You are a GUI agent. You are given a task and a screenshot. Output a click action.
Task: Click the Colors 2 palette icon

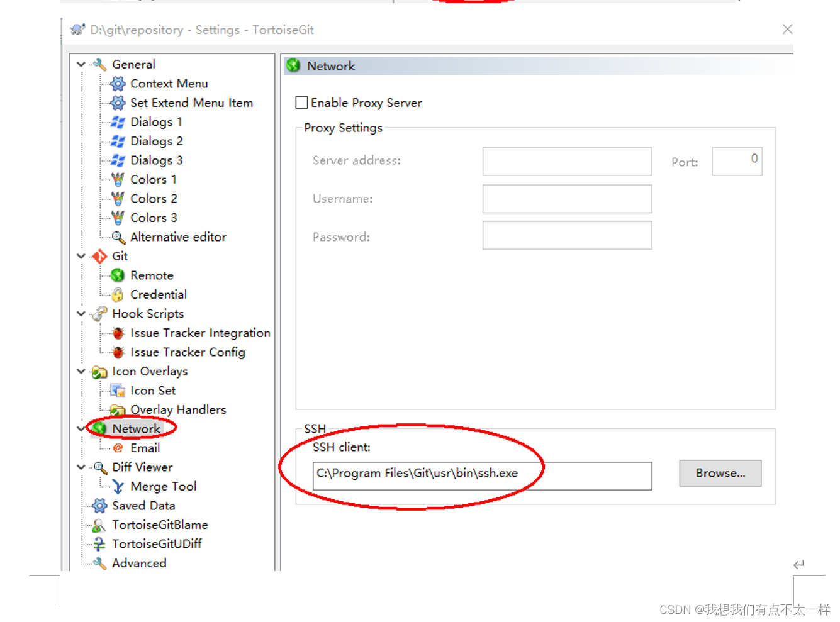[x=118, y=199]
